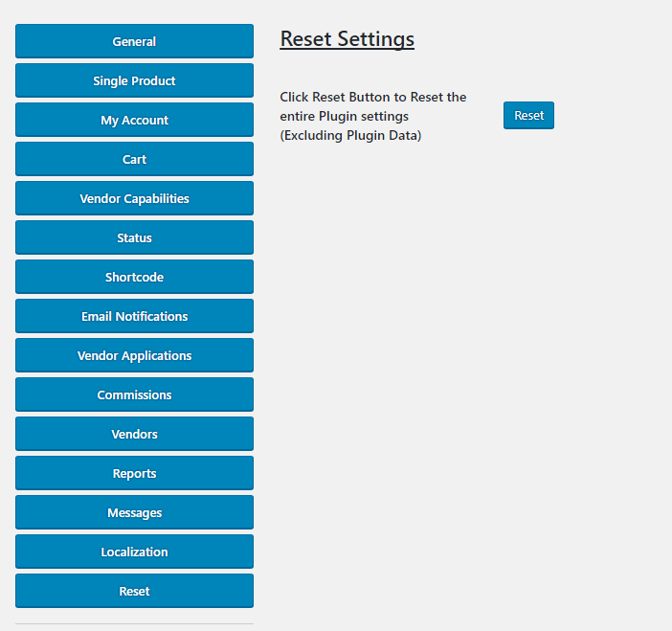Go to the Commissions tab

click(x=134, y=394)
